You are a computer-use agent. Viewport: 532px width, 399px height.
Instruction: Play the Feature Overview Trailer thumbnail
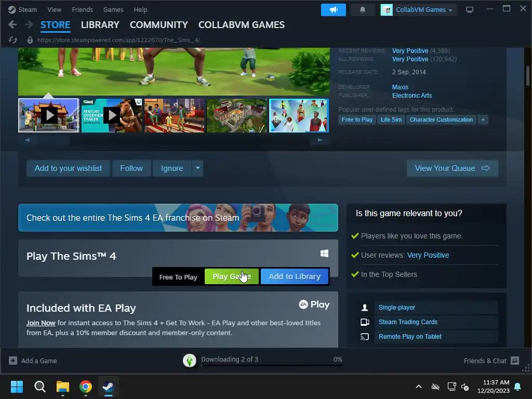(x=112, y=115)
